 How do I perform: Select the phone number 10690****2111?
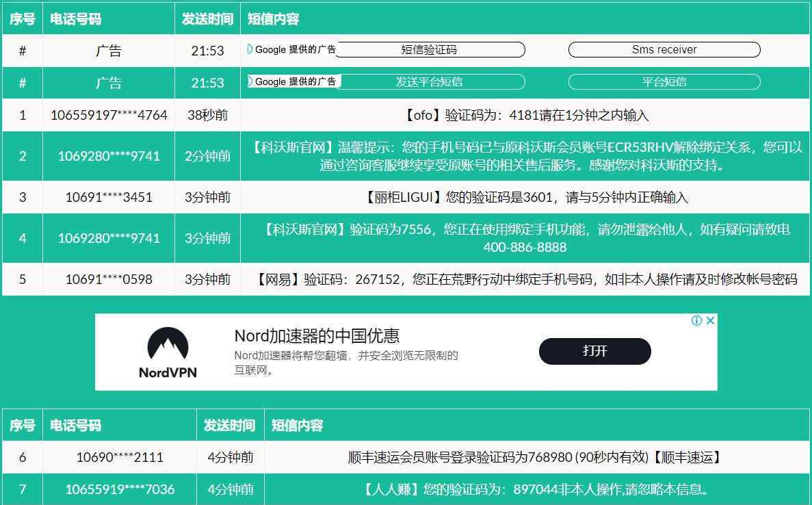coord(120,457)
